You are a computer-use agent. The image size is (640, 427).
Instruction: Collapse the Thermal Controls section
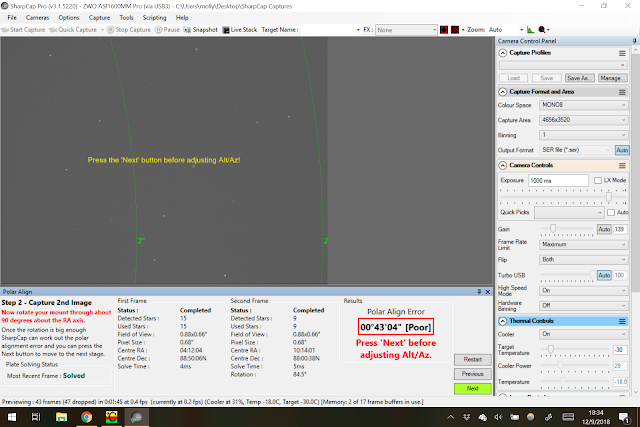(503, 321)
